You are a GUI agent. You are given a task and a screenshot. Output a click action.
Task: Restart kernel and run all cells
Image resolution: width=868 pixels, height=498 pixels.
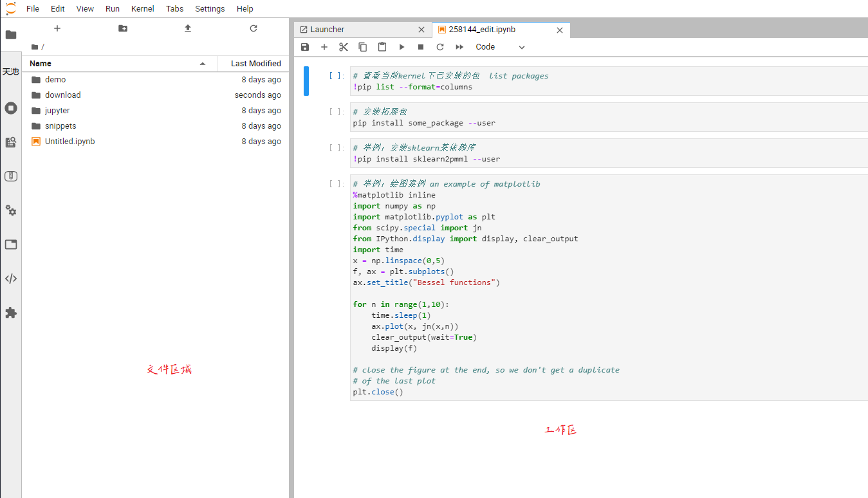pos(459,47)
